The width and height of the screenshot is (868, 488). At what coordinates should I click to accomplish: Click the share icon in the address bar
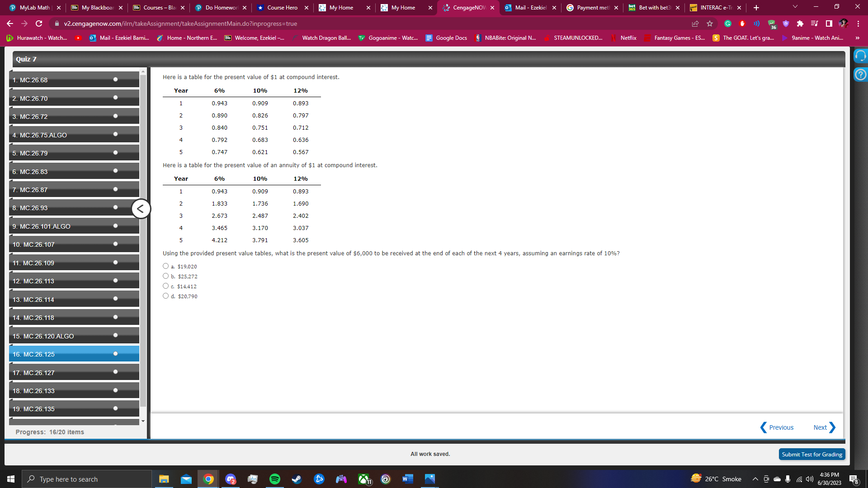click(x=695, y=23)
